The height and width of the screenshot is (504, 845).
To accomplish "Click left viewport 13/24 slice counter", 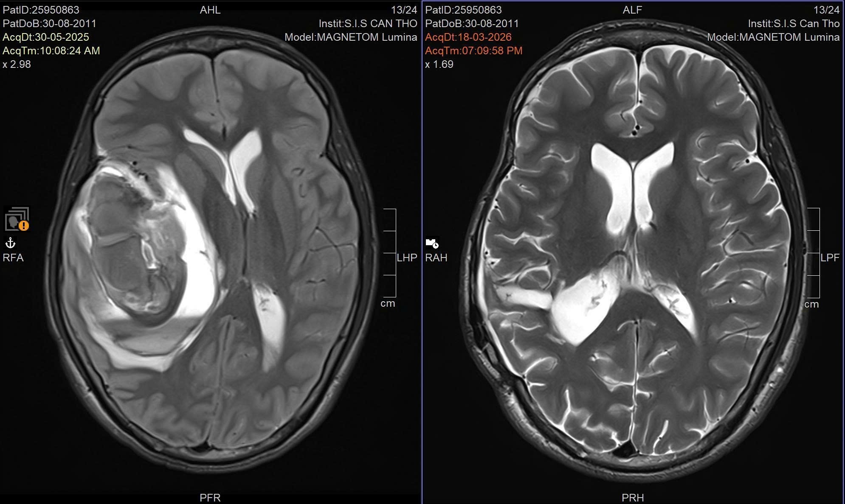I will (x=404, y=10).
